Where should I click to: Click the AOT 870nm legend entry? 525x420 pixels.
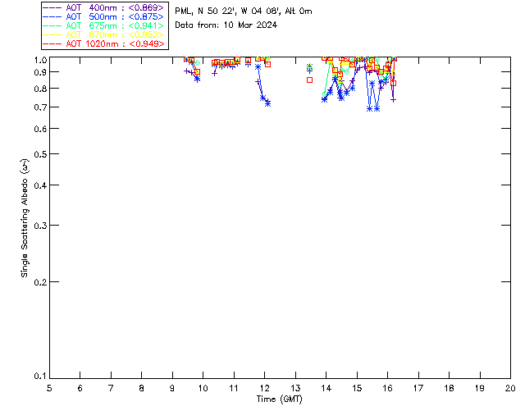[x=104, y=34]
